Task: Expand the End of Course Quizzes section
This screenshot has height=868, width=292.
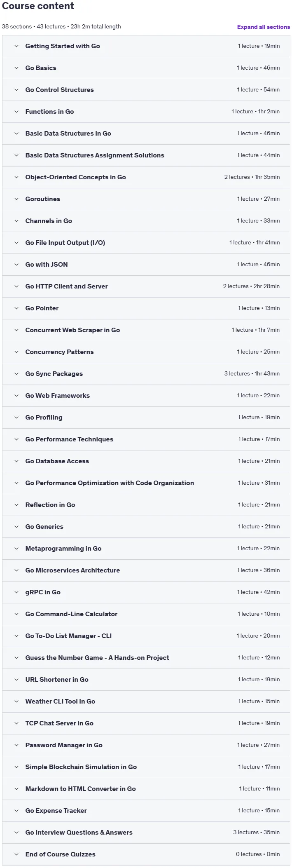Action: [146, 854]
